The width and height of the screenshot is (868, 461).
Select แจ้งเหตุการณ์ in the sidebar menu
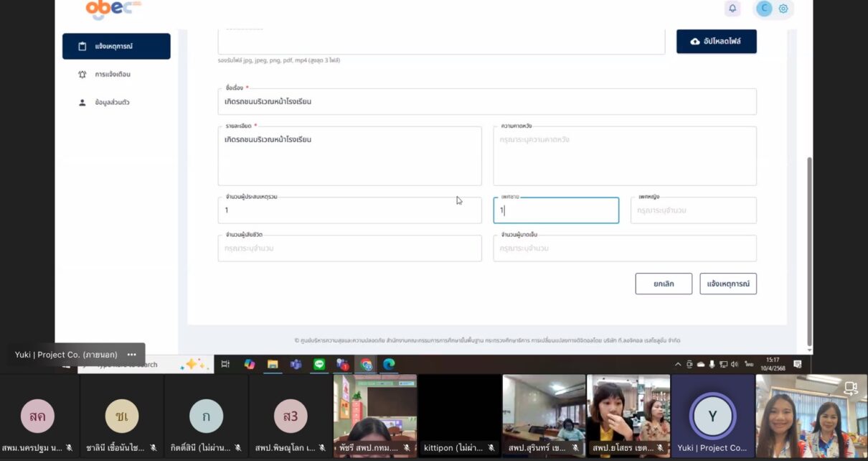tap(116, 46)
